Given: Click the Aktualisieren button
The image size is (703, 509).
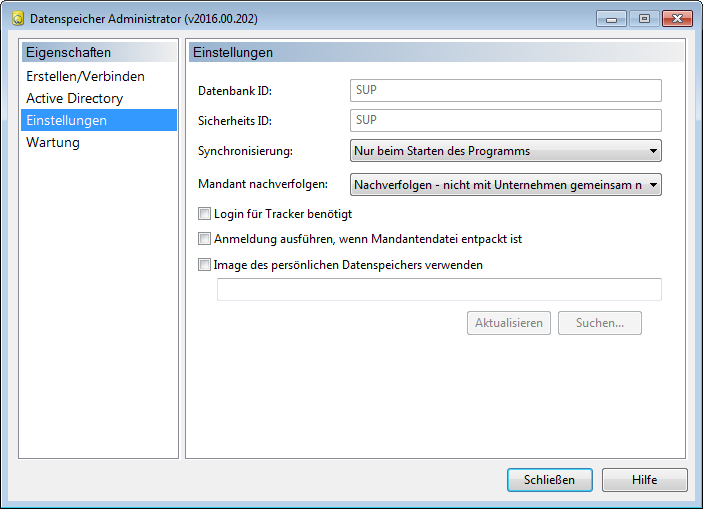Looking at the screenshot, I should [x=509, y=323].
